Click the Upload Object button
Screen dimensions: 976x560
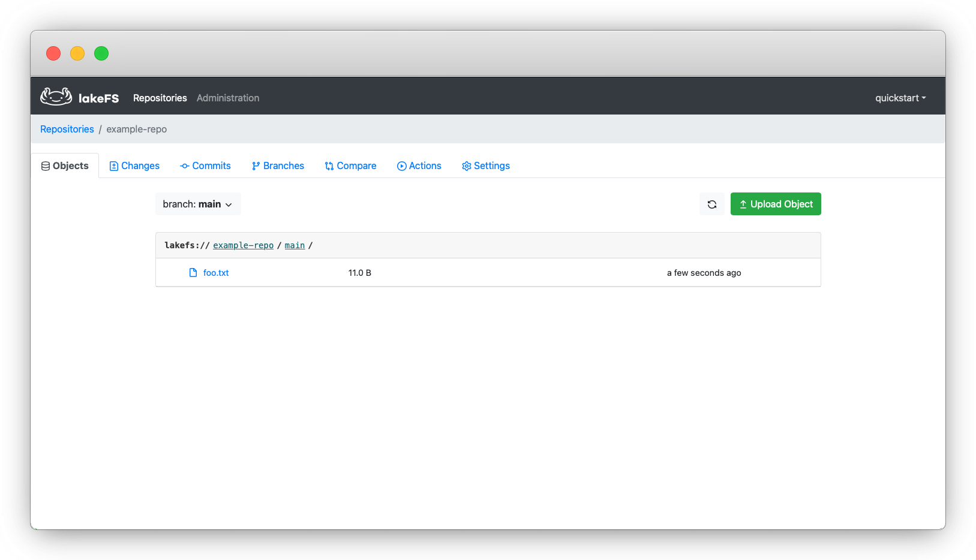[x=776, y=204]
